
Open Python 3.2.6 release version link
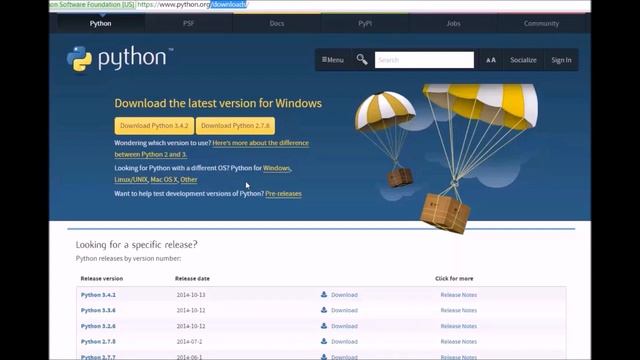tap(98, 326)
